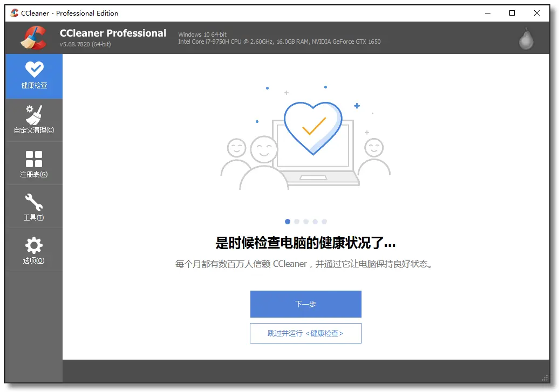Click the heart checkmark laptop illustration

[x=305, y=137]
